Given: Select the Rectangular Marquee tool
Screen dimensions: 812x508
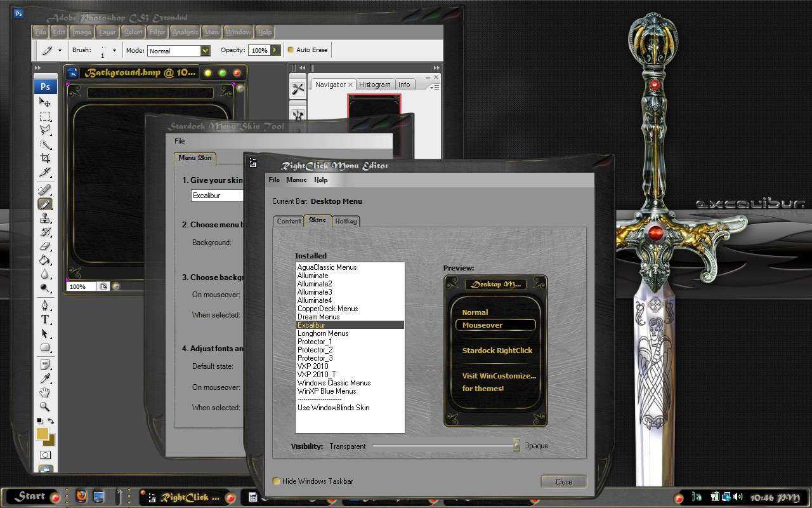Looking at the screenshot, I should [x=45, y=116].
